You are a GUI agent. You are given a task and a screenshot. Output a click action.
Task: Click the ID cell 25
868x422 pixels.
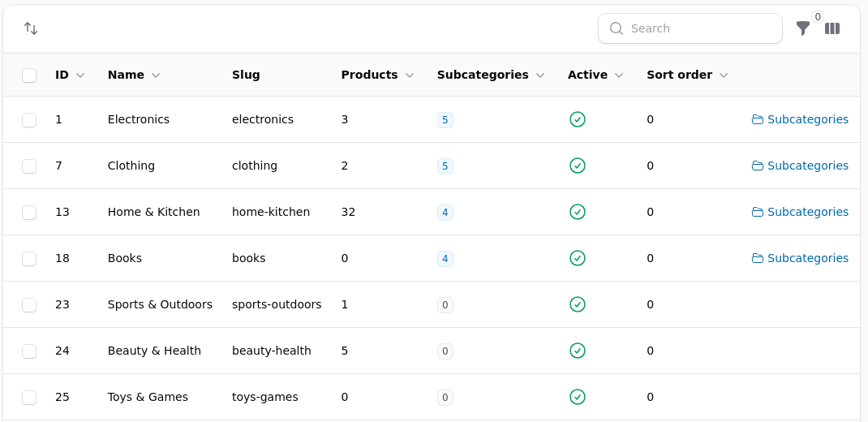tap(62, 397)
